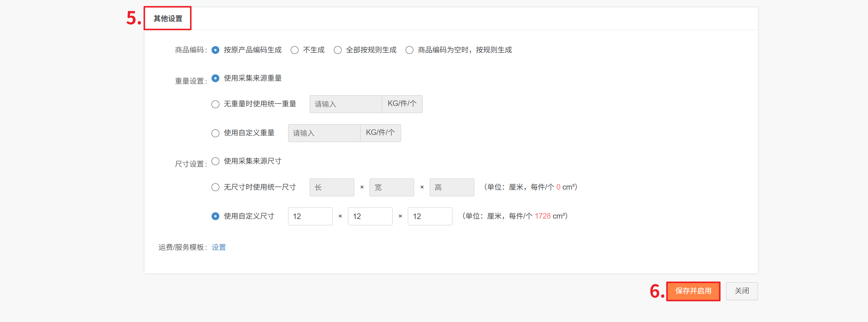Select '使用采集来源尺寸' size option
The width and height of the screenshot is (868, 322).
click(215, 161)
